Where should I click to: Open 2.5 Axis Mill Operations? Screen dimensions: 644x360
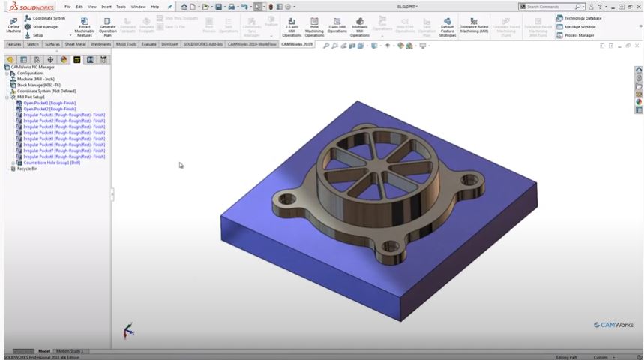[292, 27]
